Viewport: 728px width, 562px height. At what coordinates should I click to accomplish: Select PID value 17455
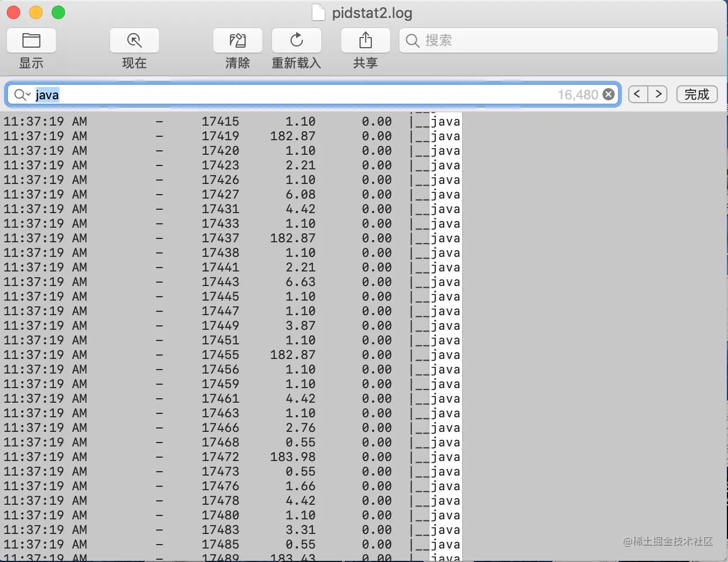pyautogui.click(x=220, y=354)
